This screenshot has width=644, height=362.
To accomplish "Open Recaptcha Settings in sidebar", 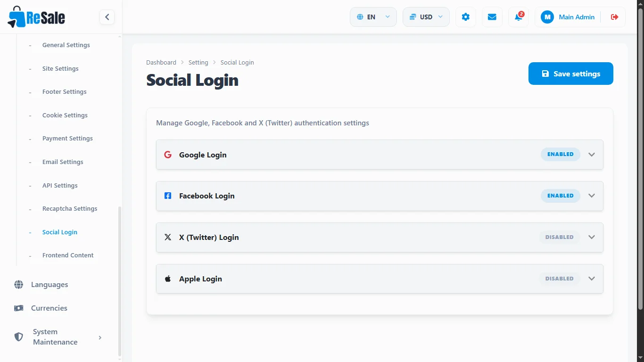I will 70,209.
